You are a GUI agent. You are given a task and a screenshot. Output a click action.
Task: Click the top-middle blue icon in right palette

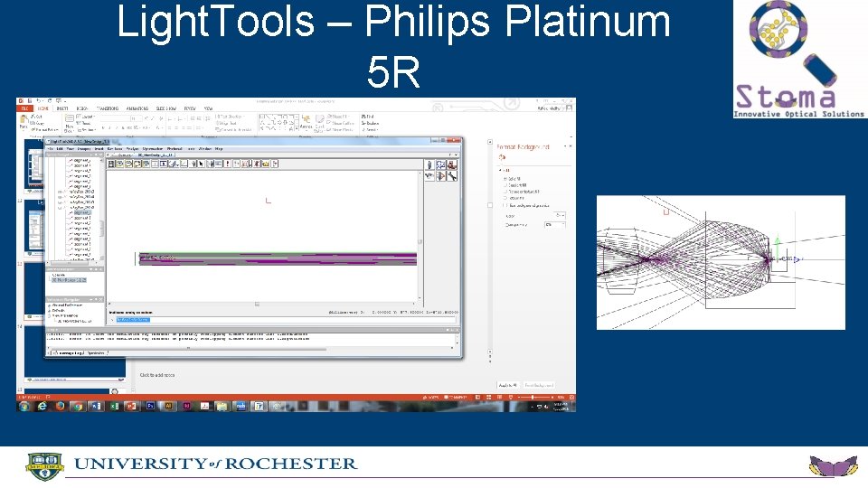pyautogui.click(x=440, y=164)
